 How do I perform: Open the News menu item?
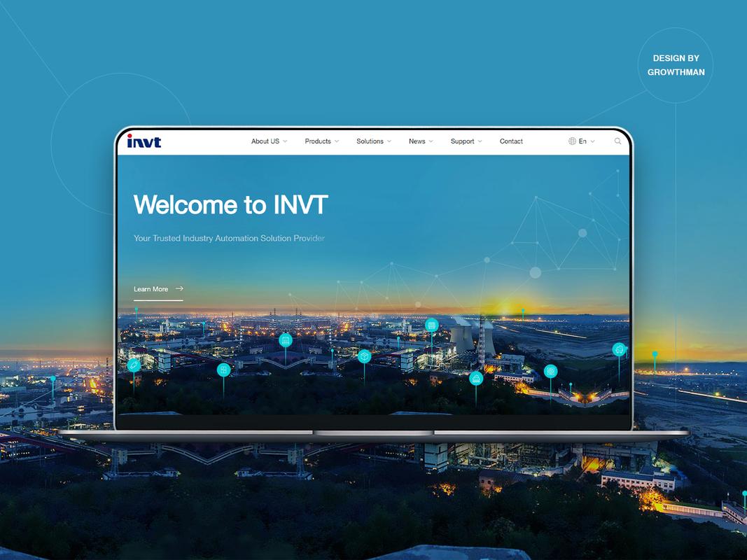tap(417, 141)
